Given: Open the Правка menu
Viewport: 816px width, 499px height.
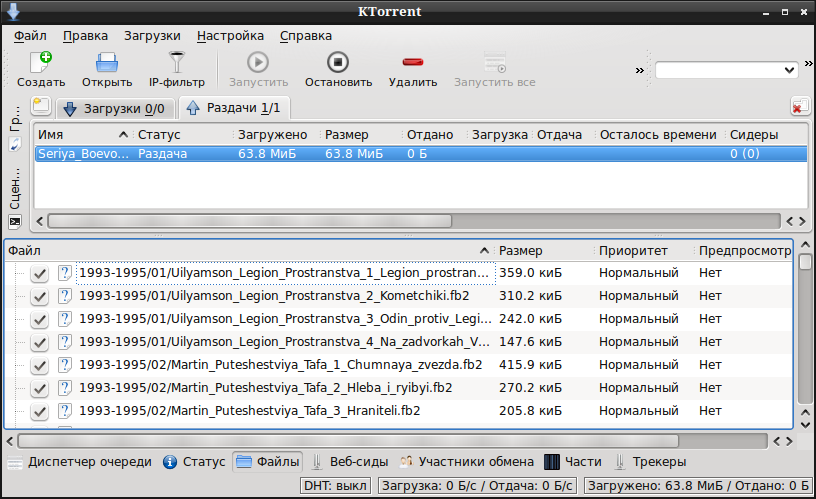Looking at the screenshot, I should (85, 36).
